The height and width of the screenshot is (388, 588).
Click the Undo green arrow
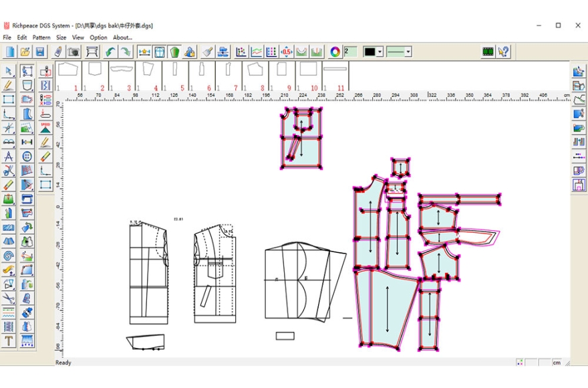(x=110, y=52)
